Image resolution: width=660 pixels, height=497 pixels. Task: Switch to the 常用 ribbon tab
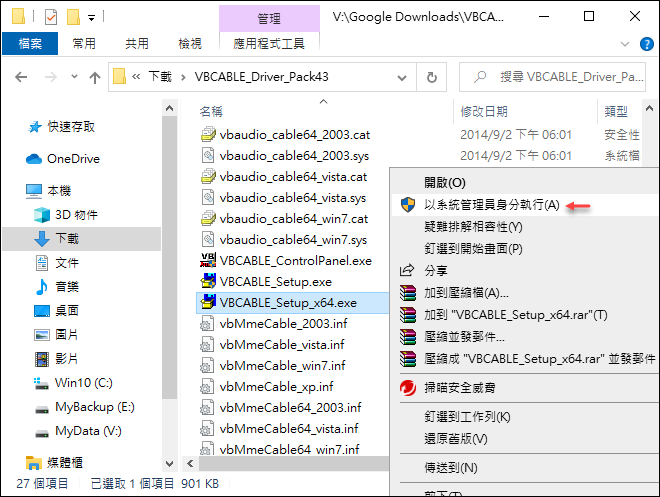point(84,43)
